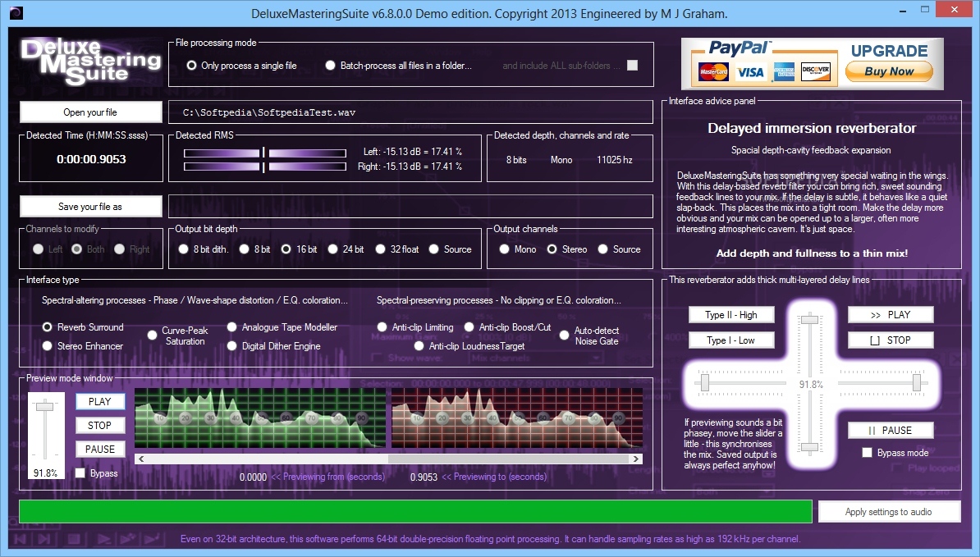The image size is (980, 557).
Task: Click the lower vertical reverb slider
Action: click(x=810, y=447)
